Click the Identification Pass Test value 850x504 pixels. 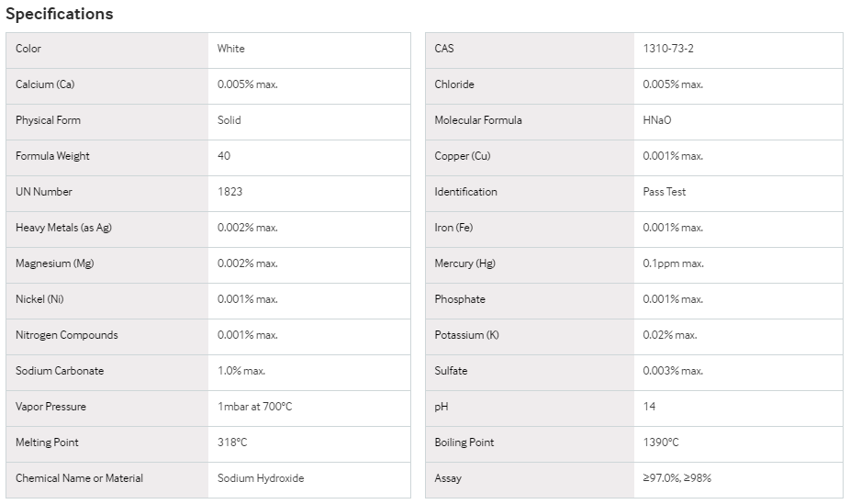[664, 192]
